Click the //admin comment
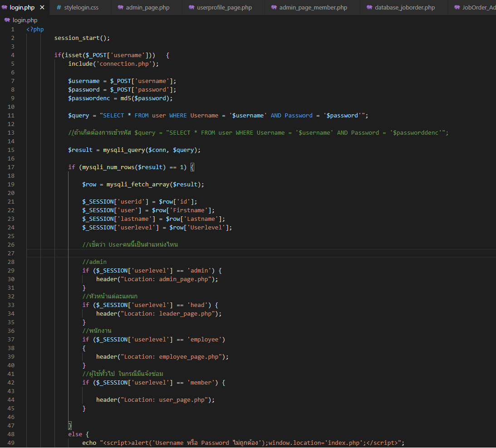 [94, 262]
